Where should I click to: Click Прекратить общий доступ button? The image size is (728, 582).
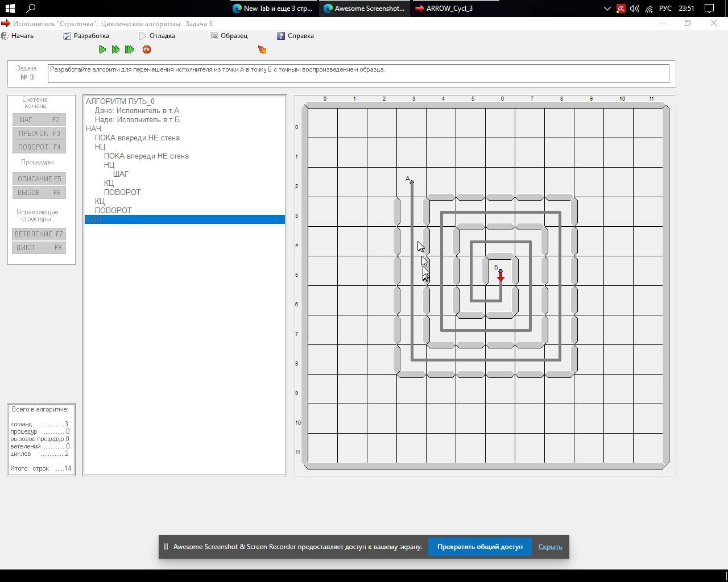coord(479,547)
